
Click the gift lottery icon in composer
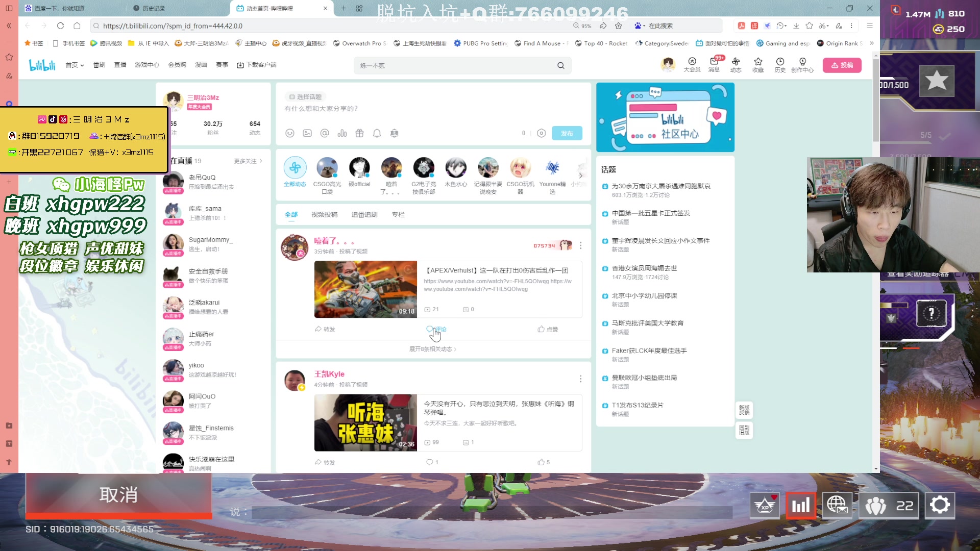[x=359, y=133]
